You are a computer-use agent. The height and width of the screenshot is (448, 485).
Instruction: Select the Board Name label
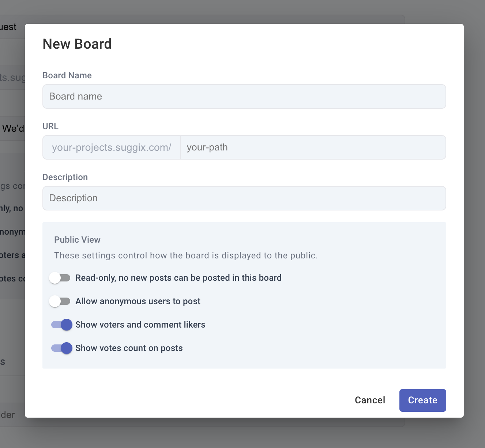(x=67, y=75)
